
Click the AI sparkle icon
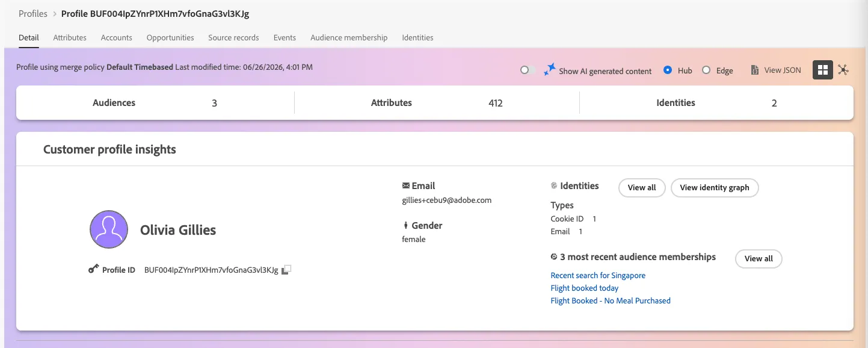(x=549, y=70)
